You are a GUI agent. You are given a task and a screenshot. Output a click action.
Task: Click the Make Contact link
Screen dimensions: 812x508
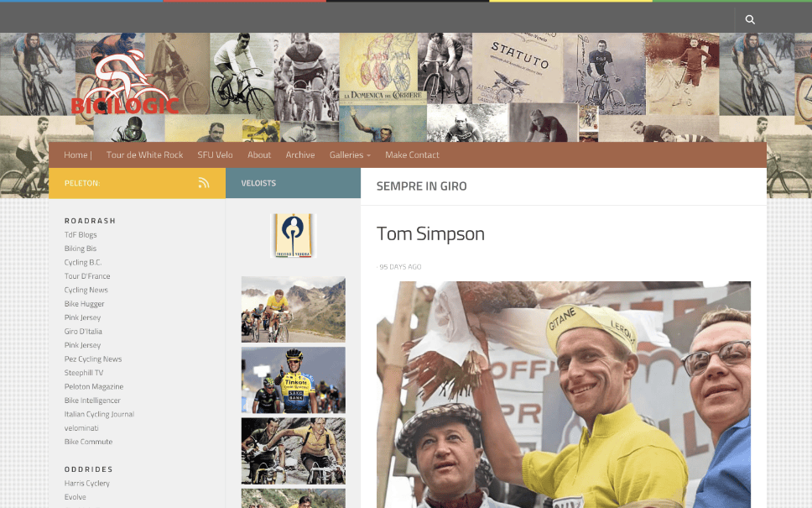pyautogui.click(x=412, y=155)
